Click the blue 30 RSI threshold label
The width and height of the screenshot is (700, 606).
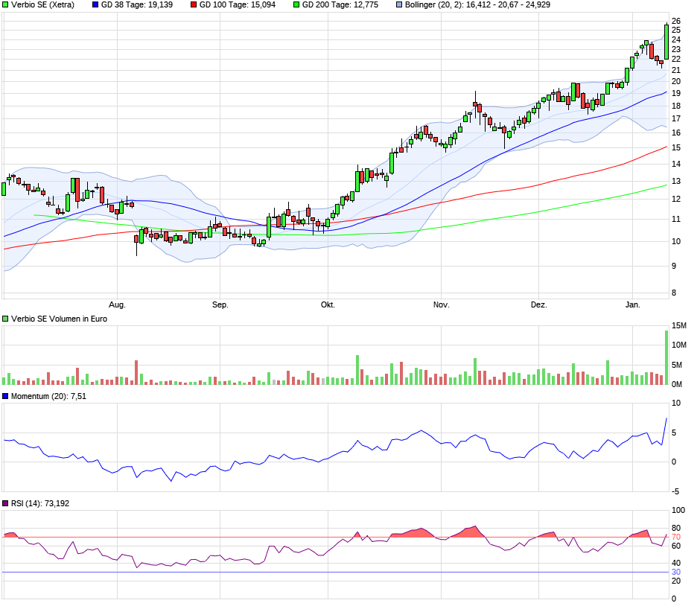coord(676,572)
